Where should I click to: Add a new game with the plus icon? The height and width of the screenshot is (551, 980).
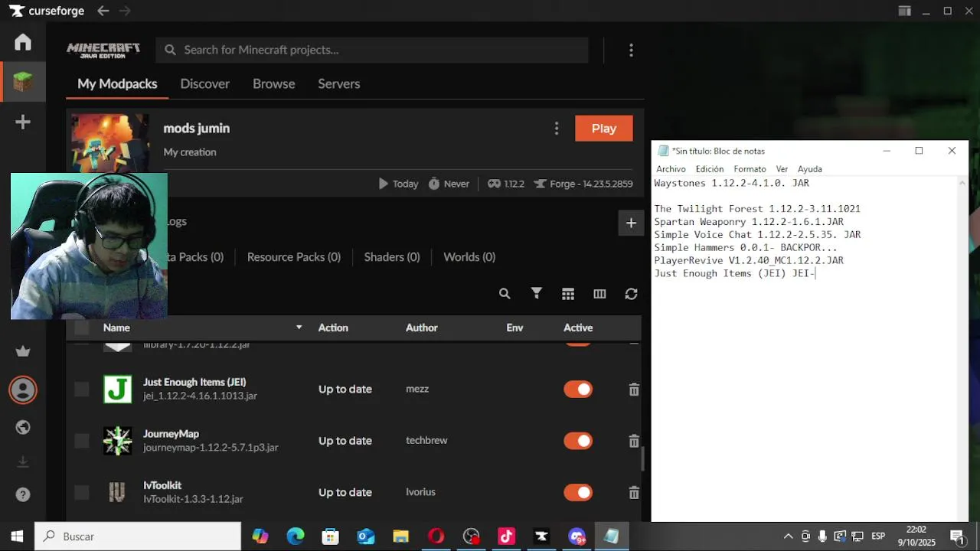(x=23, y=122)
